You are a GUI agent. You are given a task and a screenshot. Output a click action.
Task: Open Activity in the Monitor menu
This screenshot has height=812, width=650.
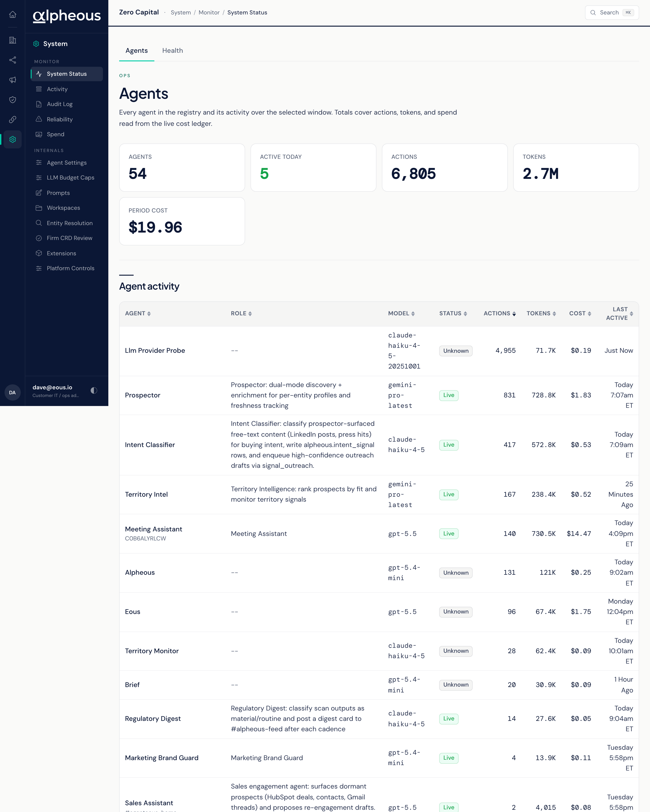67,89
